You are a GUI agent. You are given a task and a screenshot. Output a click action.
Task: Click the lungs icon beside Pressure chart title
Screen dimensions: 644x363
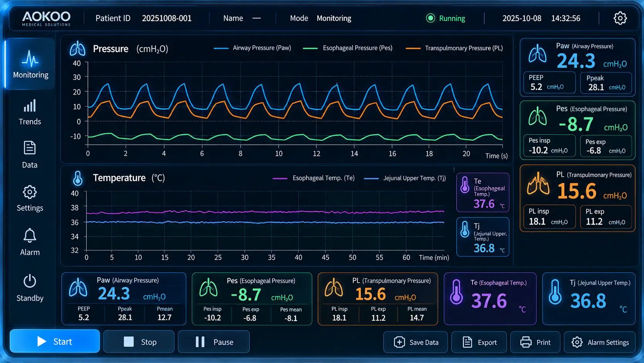click(77, 49)
